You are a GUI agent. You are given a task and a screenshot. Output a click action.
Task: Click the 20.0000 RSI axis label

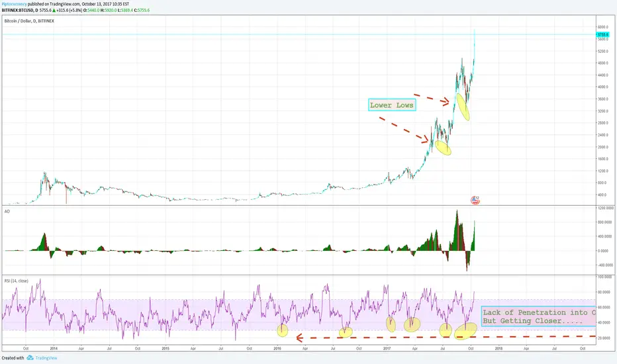[x=605, y=338]
